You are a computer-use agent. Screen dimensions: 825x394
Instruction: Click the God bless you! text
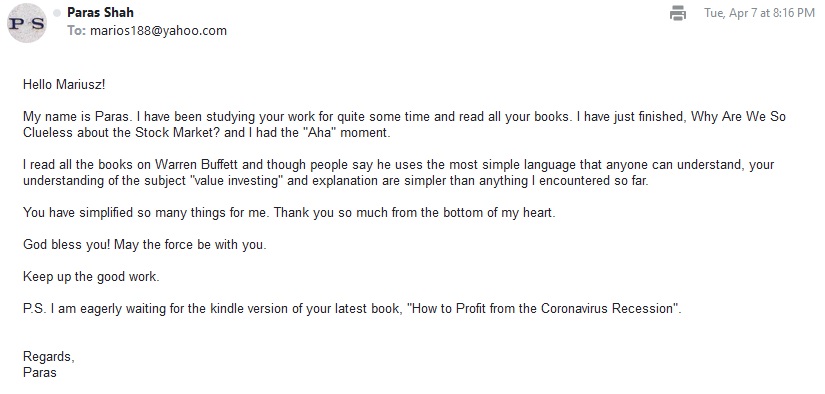pos(67,245)
